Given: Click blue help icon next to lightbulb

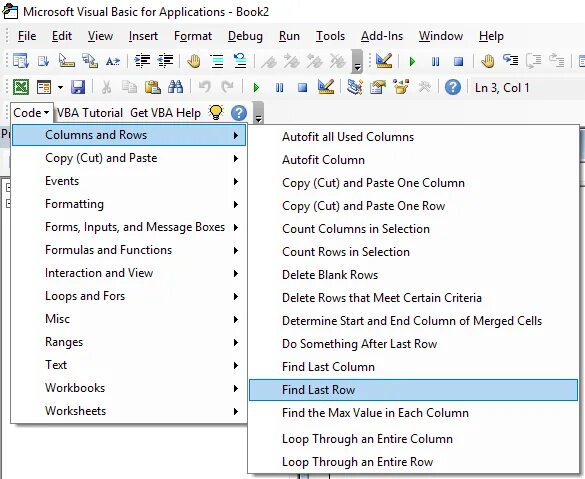Looking at the screenshot, I should [x=239, y=113].
